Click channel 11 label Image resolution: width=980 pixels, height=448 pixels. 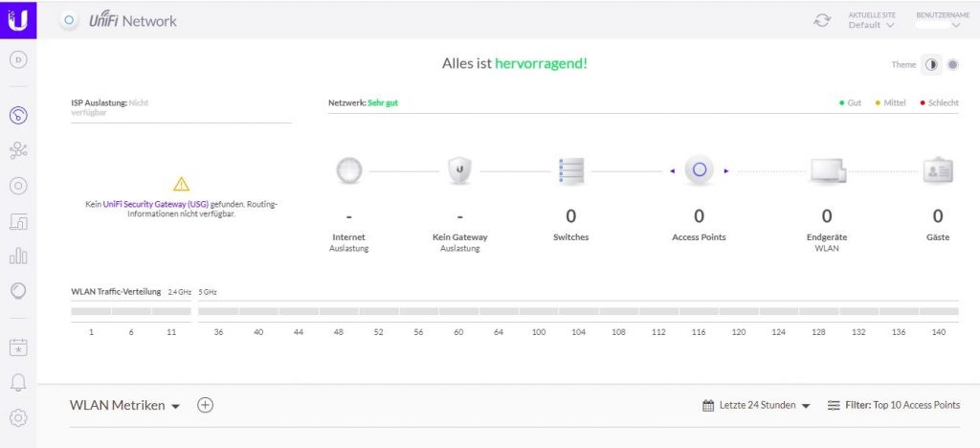[x=171, y=332]
